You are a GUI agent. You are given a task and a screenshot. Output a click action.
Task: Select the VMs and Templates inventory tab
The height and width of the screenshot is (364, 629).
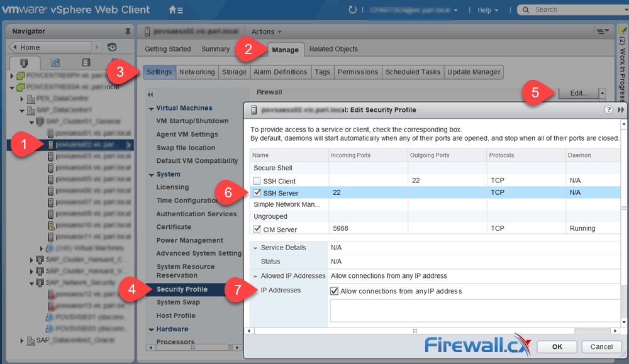coord(55,62)
